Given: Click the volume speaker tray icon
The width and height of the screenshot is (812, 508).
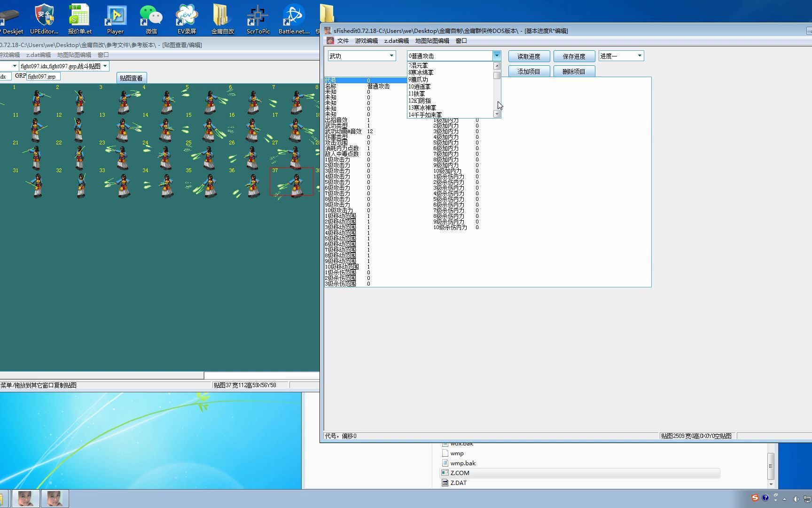Looking at the screenshot, I should coord(796,499).
